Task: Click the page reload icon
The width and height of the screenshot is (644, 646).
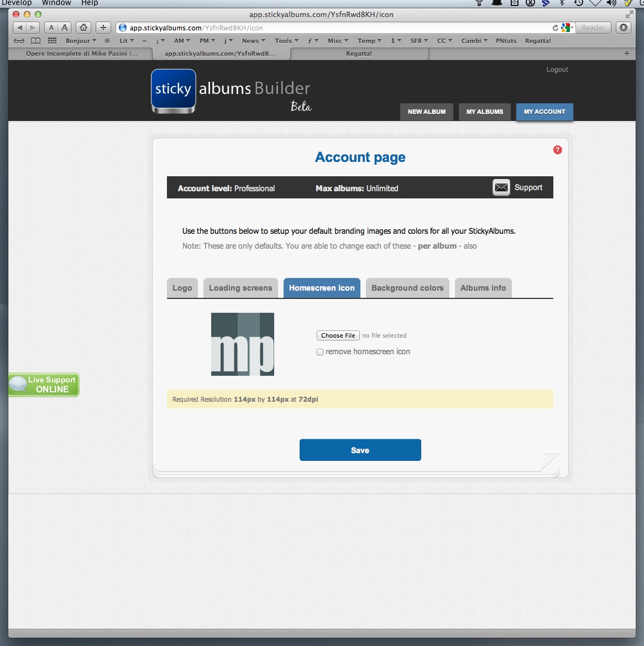Action: (556, 28)
